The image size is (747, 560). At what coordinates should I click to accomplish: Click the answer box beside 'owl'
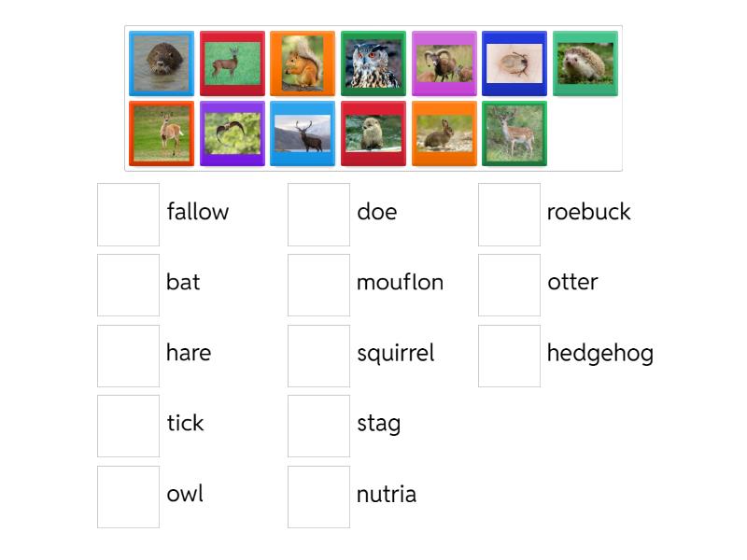[x=128, y=497]
